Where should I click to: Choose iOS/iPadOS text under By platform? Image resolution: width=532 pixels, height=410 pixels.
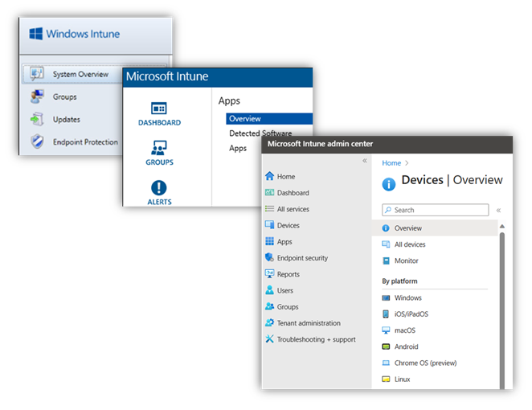411,314
